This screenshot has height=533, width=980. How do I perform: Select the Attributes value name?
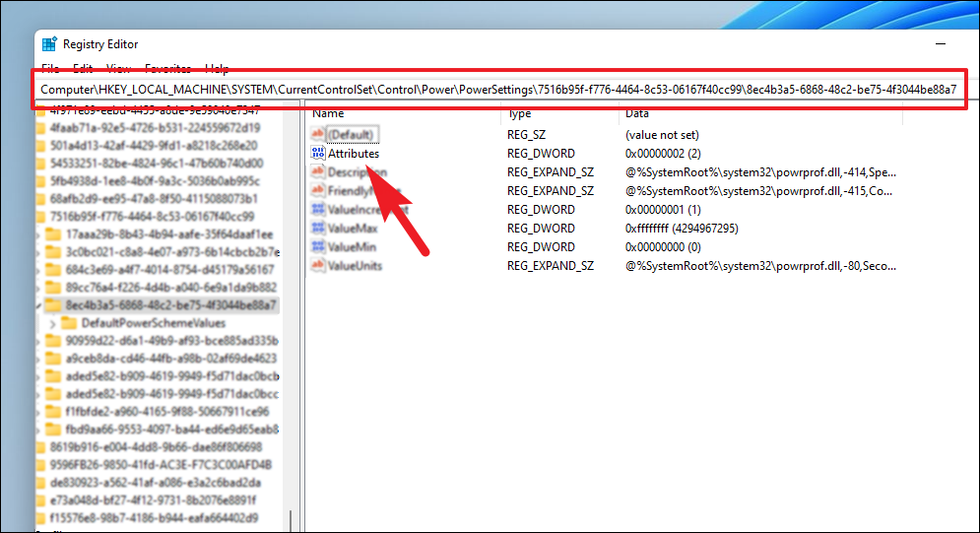(354, 153)
